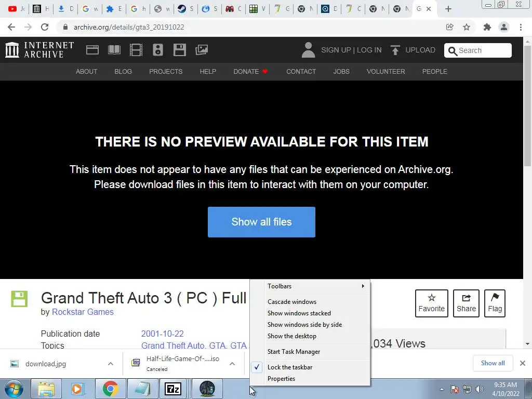Switch to the YouTube tab
The width and height of the screenshot is (532, 399).
pyautogui.click(x=17, y=9)
